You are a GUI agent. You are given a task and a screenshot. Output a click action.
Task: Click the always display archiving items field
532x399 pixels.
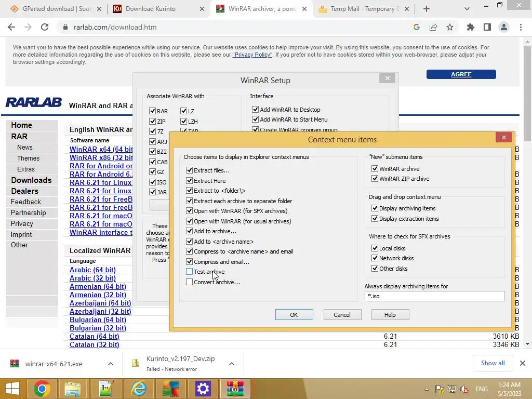[434, 296]
